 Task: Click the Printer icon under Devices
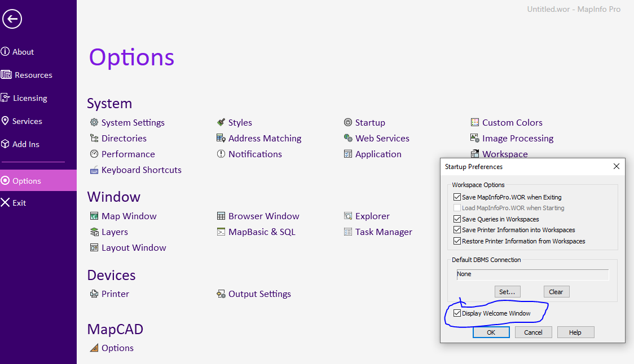(94, 294)
